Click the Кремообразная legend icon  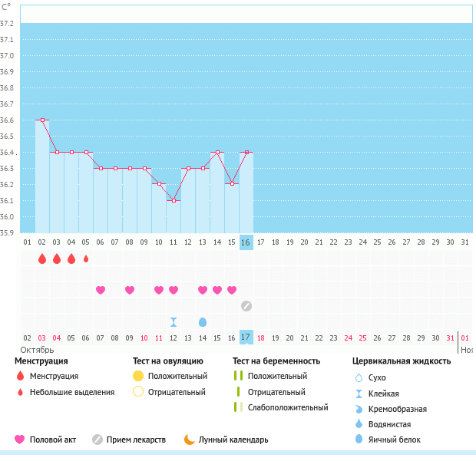tap(359, 409)
